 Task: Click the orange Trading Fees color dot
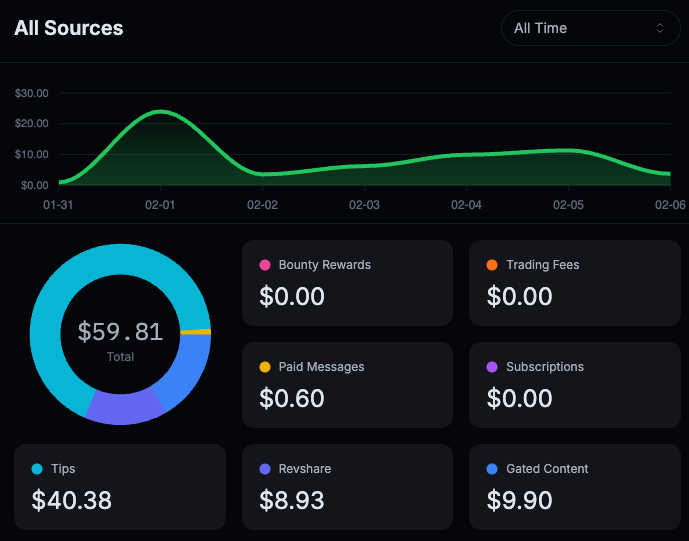click(492, 265)
